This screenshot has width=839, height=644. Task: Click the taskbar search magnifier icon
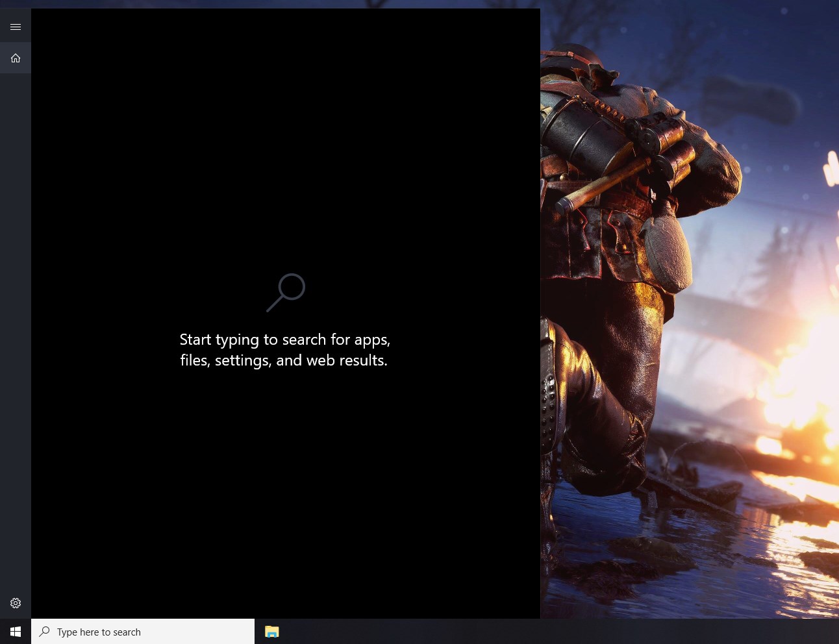pyautogui.click(x=44, y=631)
